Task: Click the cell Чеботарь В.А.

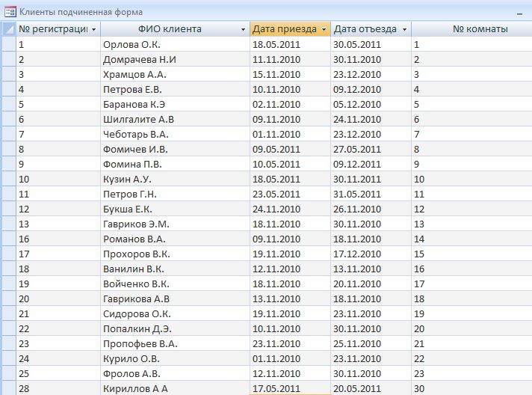Action: pos(175,134)
